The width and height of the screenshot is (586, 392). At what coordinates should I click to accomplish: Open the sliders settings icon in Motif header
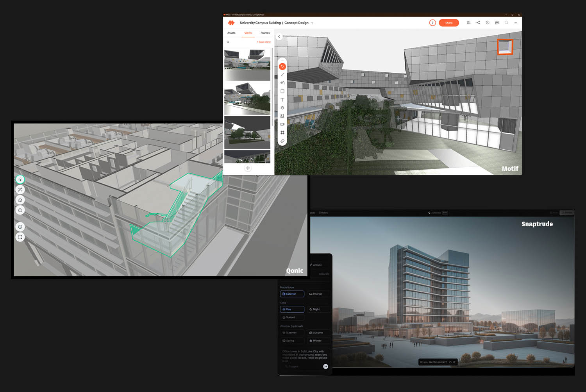469,23
